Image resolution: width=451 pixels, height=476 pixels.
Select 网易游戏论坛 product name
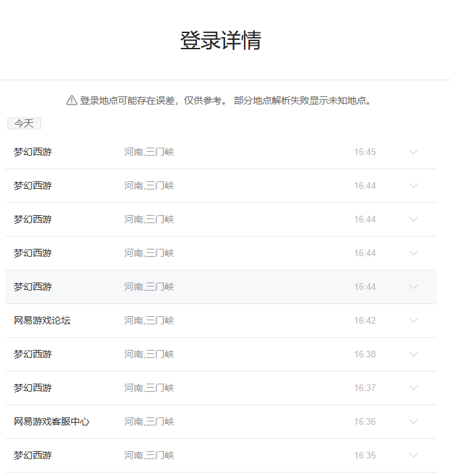coord(42,320)
